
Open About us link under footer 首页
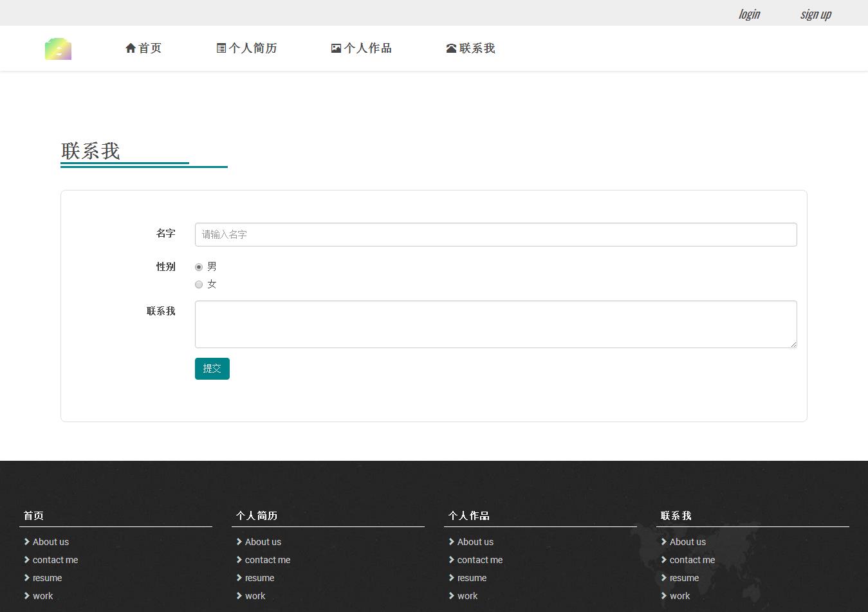coord(51,542)
